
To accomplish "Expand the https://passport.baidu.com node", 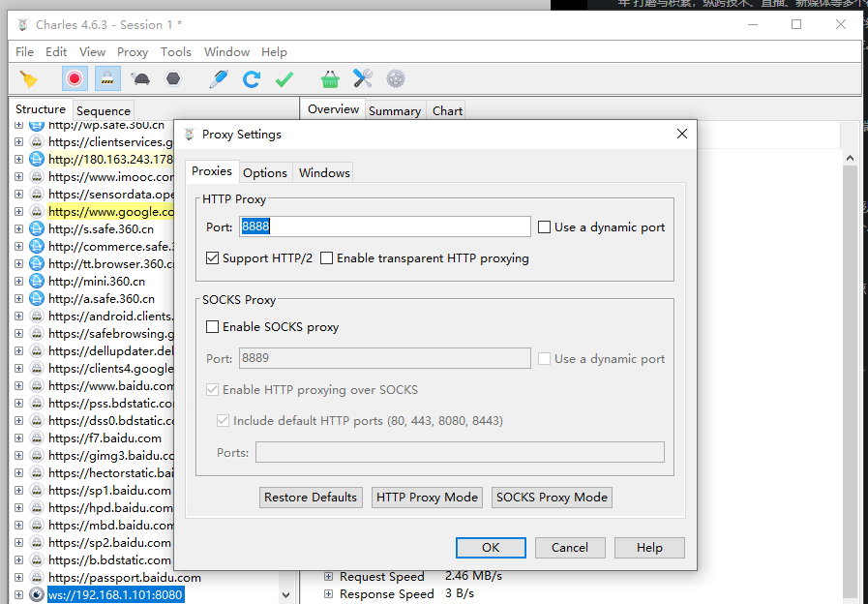I will pyautogui.click(x=18, y=578).
